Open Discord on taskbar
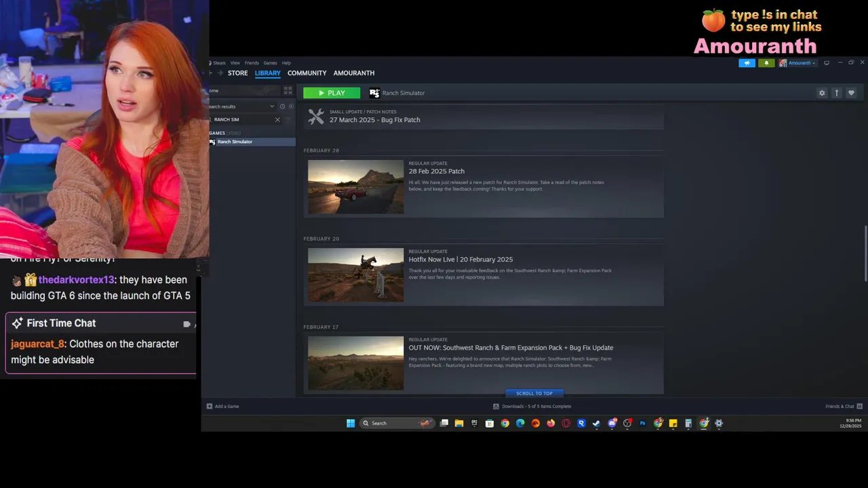 tap(612, 423)
